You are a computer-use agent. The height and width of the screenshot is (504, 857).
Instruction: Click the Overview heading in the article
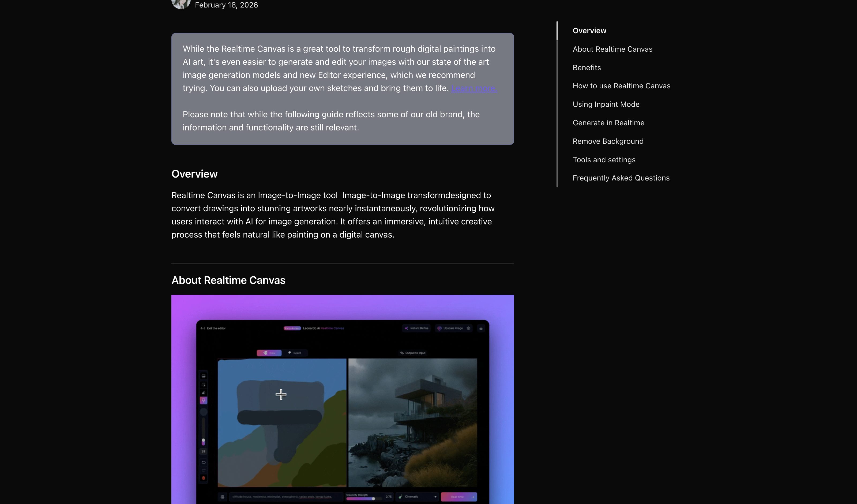(194, 174)
